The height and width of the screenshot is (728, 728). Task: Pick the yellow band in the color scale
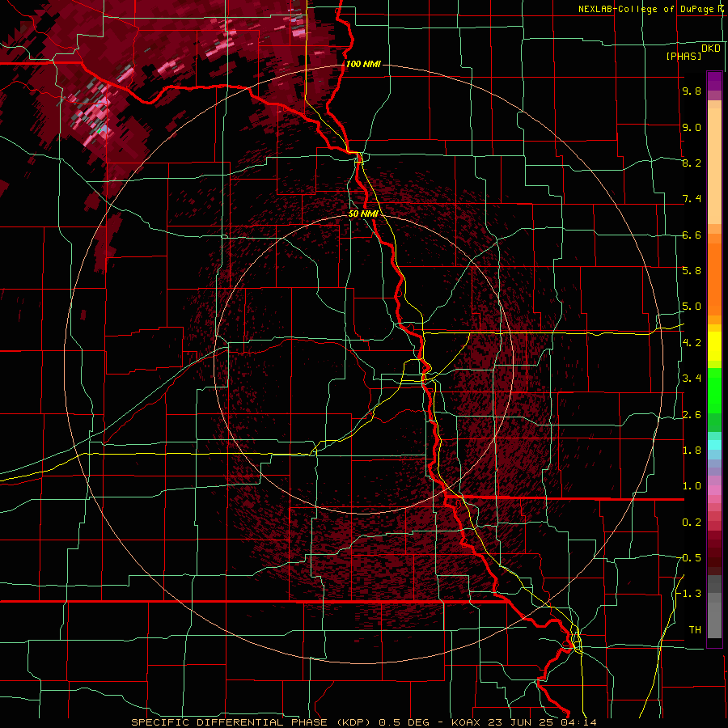tap(714, 346)
